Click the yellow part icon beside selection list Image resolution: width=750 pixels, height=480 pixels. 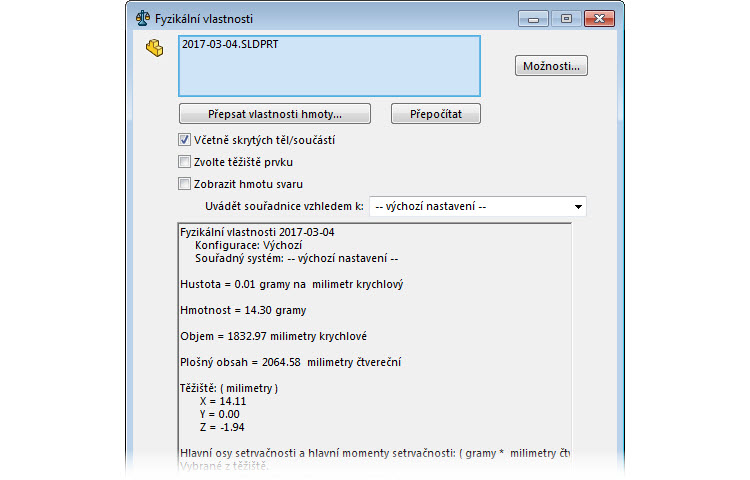[154, 48]
